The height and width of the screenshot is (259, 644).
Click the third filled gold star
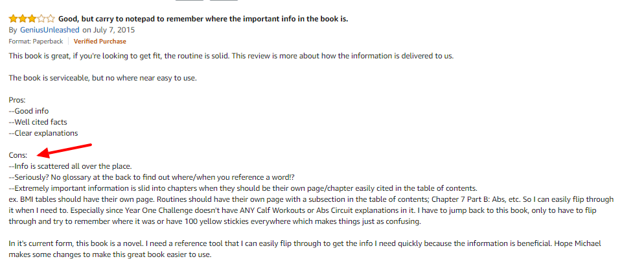tap(32, 19)
